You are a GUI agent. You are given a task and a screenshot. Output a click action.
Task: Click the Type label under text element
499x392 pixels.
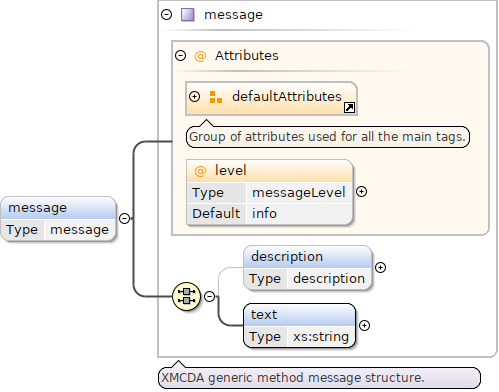pos(265,337)
